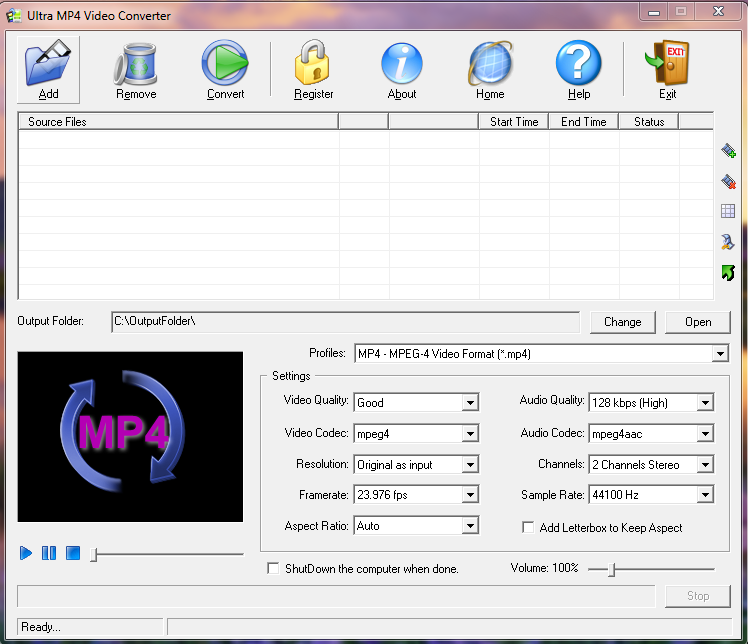The image size is (748, 644).
Task: Open the About info icon
Action: (402, 70)
